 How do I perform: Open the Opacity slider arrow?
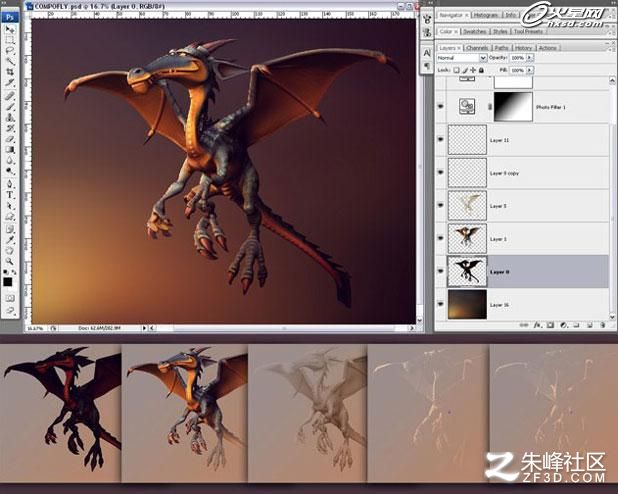530,58
